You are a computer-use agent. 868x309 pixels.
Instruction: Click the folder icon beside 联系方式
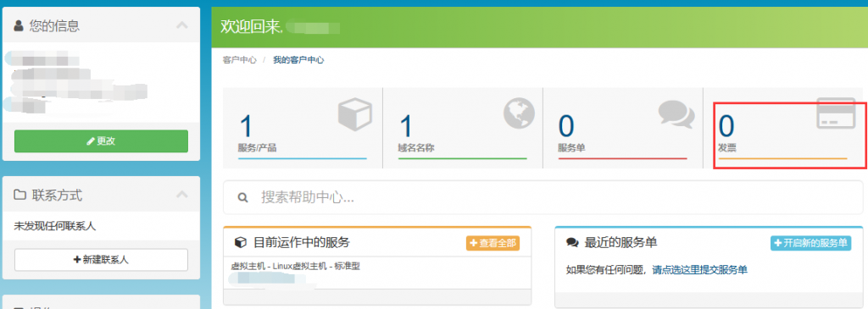point(20,195)
